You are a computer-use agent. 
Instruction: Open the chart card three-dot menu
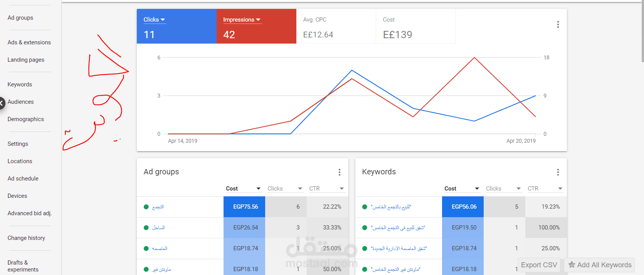click(558, 25)
